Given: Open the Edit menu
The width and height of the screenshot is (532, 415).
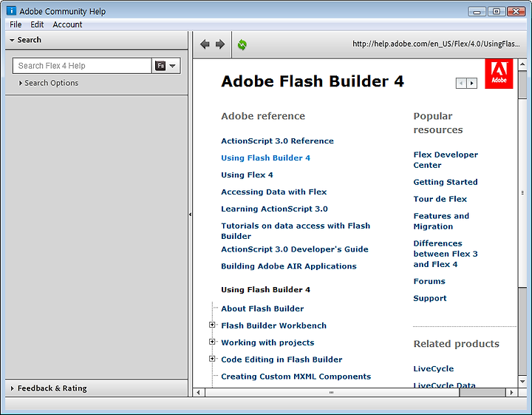Looking at the screenshot, I should pyautogui.click(x=37, y=24).
